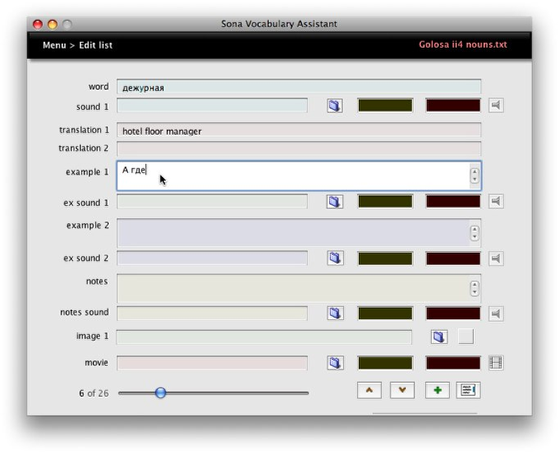Click example 2 field stepper arrows

(x=474, y=233)
